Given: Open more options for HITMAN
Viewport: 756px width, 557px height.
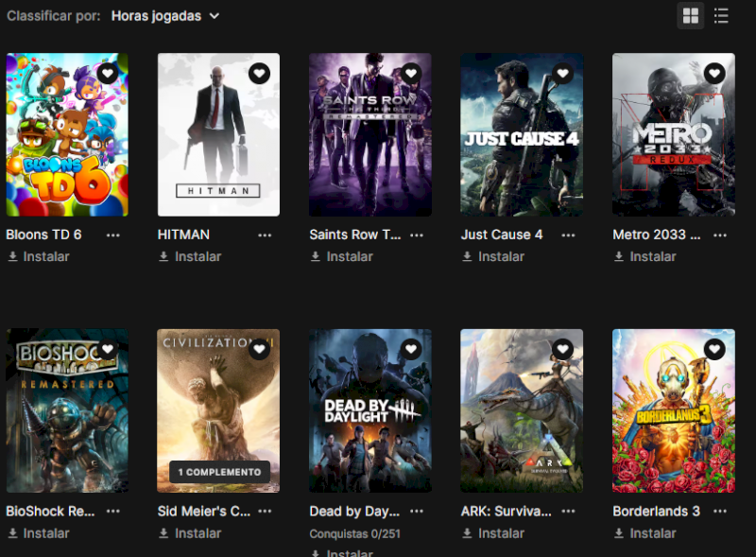Looking at the screenshot, I should pos(265,235).
